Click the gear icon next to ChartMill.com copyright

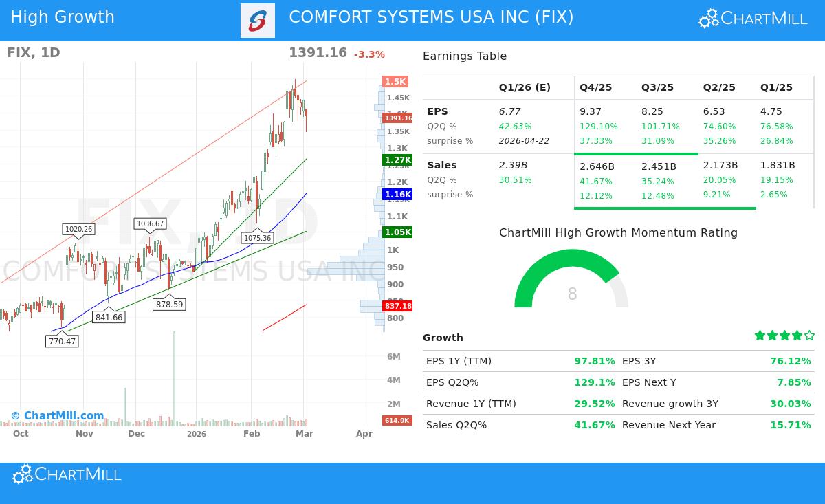[x=15, y=415]
